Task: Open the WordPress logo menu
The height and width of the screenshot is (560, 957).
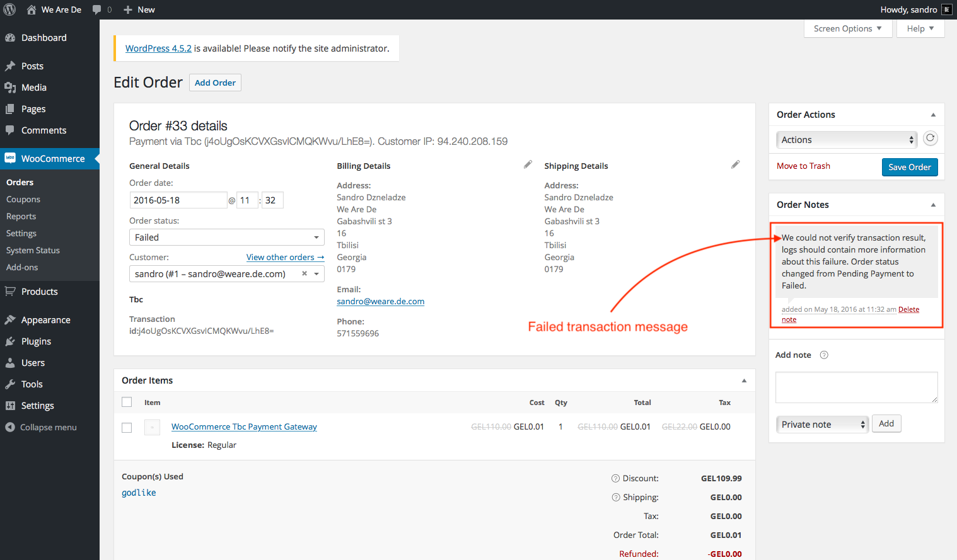Action: pyautogui.click(x=9, y=9)
